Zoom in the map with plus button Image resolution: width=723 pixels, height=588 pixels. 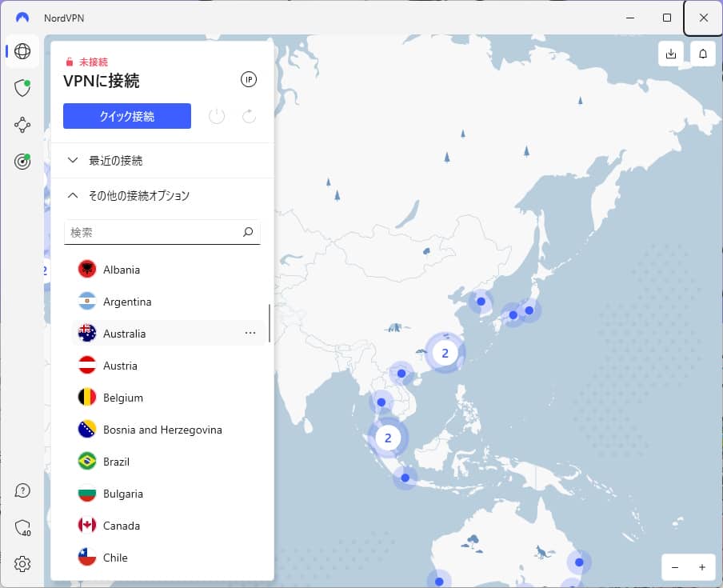click(x=701, y=567)
